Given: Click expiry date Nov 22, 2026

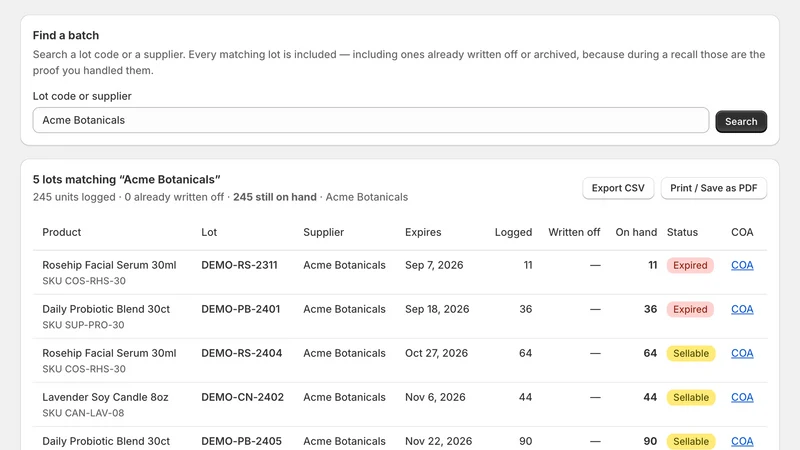Looking at the screenshot, I should (438, 441).
